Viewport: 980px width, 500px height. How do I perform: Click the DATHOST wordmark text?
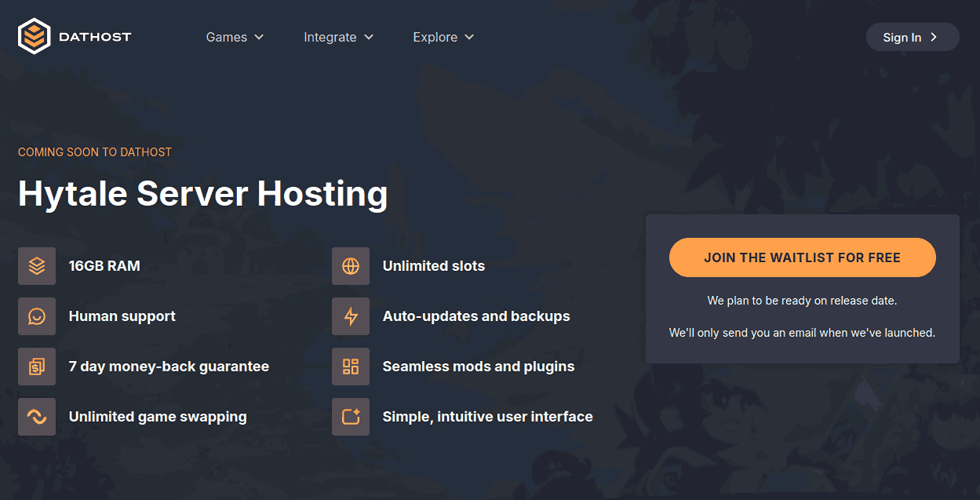[x=94, y=36]
